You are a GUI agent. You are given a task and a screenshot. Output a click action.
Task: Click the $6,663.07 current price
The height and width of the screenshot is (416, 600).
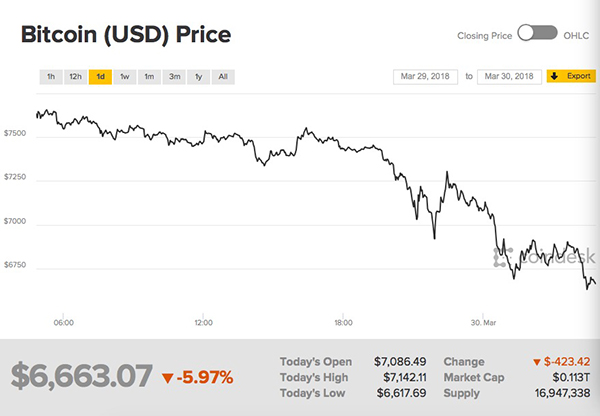(x=80, y=377)
